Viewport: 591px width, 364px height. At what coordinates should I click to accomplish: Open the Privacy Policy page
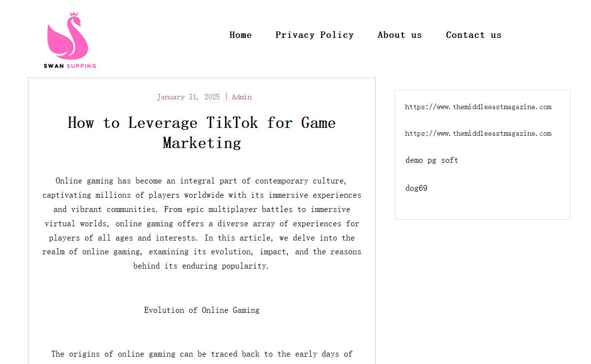pyautogui.click(x=314, y=35)
